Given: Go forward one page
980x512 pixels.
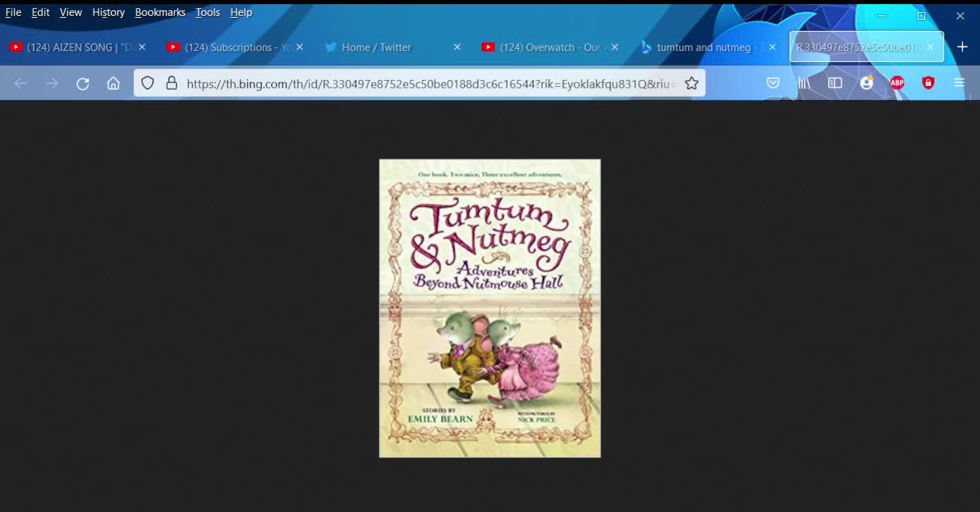Looking at the screenshot, I should tap(52, 83).
